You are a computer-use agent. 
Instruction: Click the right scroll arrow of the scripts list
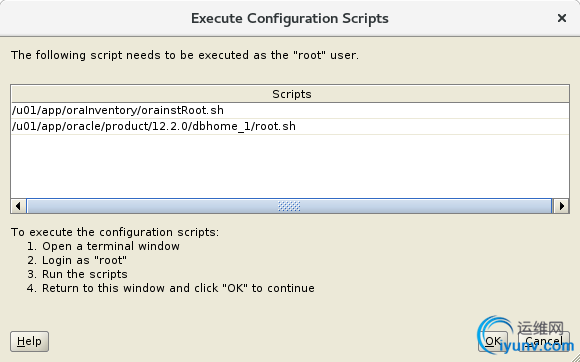click(562, 206)
